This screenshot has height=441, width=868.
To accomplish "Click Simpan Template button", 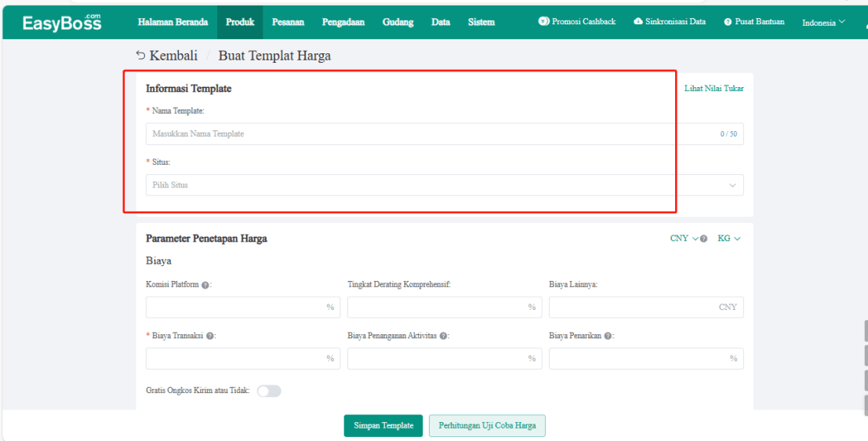I will pos(383,425).
